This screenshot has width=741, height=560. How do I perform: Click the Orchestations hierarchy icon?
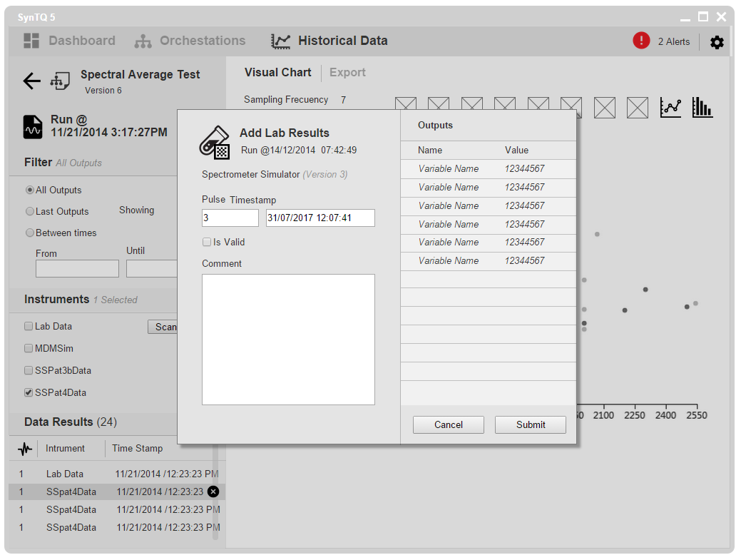pyautogui.click(x=143, y=41)
